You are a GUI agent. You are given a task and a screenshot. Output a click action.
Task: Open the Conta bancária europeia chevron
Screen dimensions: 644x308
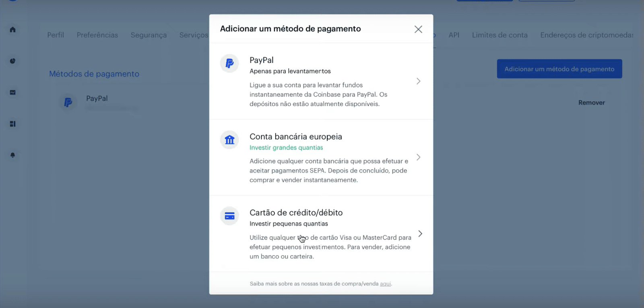tap(419, 157)
